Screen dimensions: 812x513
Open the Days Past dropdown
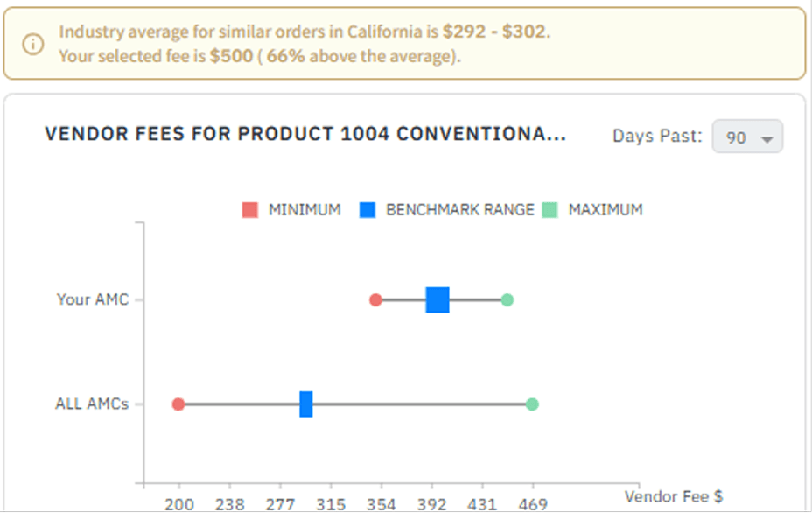point(747,137)
